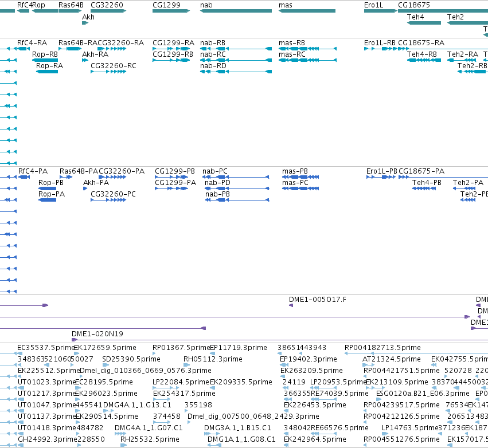488x448 pixels.
Task: Select the Rop-RA transcript
Action: click(x=47, y=72)
